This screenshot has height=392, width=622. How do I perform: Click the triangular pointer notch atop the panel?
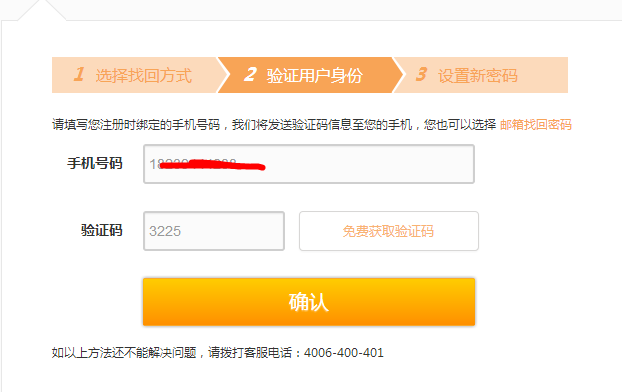coord(42,10)
